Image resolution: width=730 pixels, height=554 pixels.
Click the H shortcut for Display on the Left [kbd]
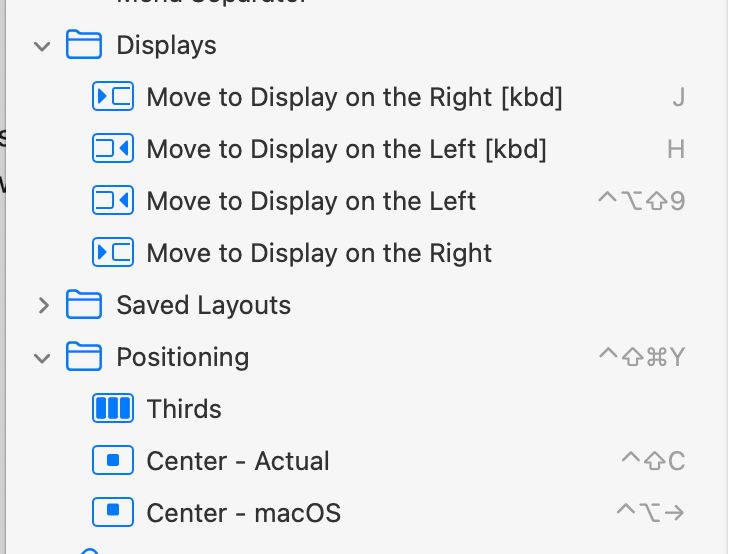coord(676,149)
